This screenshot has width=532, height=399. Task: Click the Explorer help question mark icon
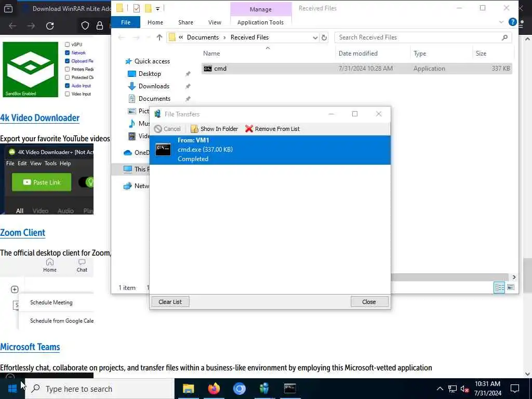coord(512,22)
